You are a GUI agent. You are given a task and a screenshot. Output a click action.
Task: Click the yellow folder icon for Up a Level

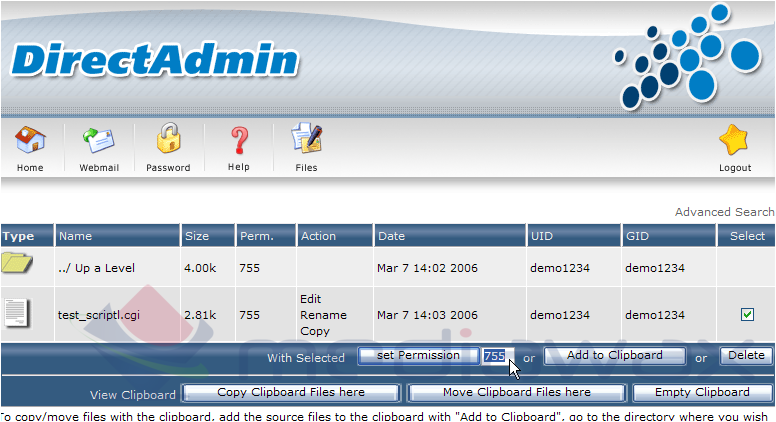click(x=17, y=263)
